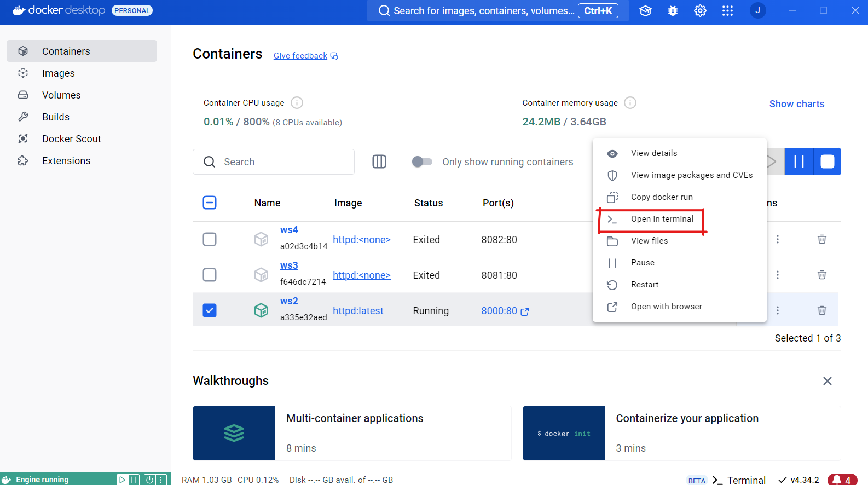
Task: Sort by the Status column header
Action: pos(429,203)
